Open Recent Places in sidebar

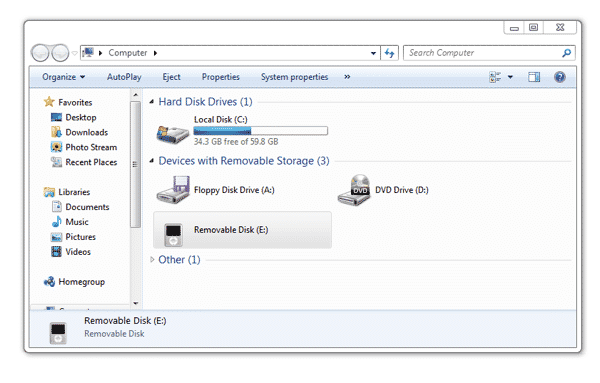(x=91, y=162)
